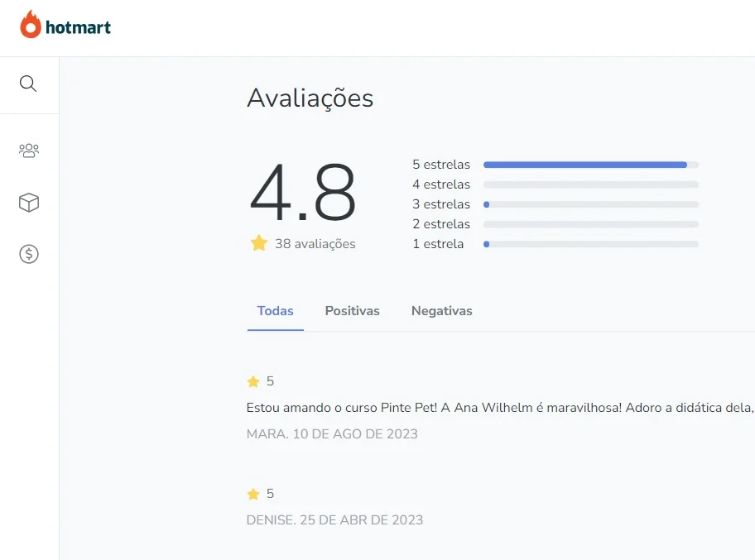Click the 4.8 average rating number
Viewport: 755px width, 560px height.
303,193
